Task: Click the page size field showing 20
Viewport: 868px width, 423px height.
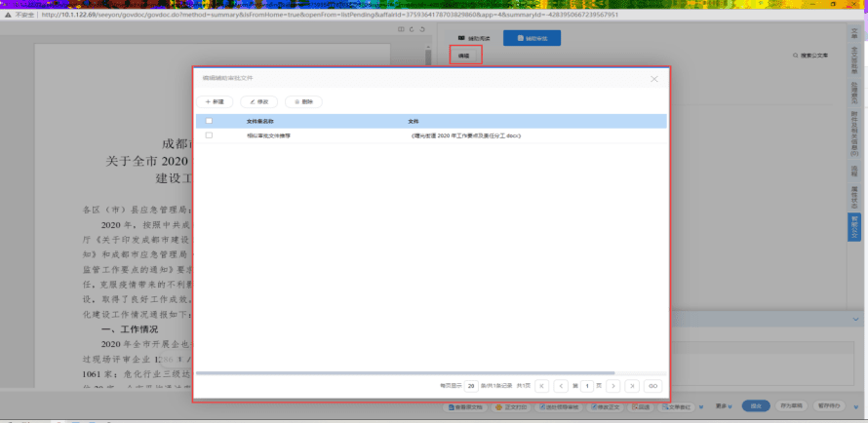Action: (x=472, y=386)
